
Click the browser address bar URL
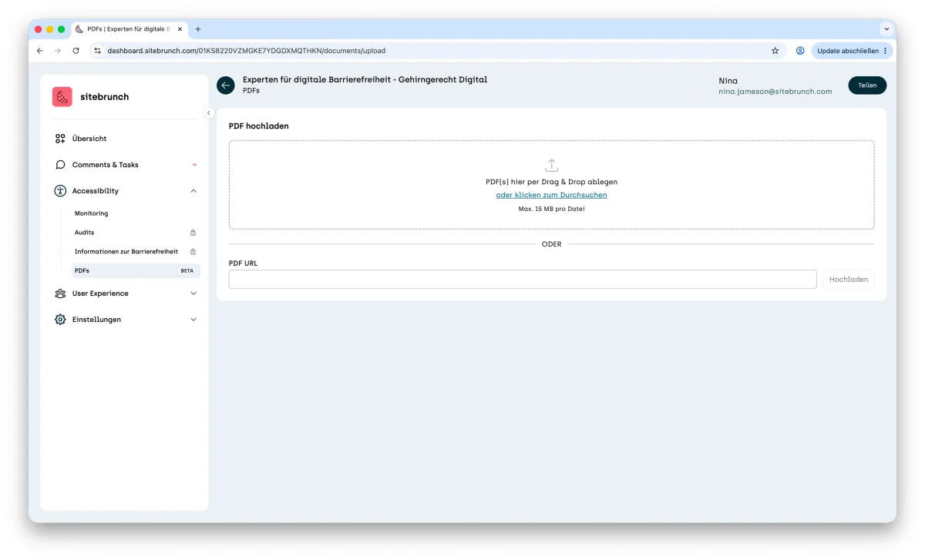click(x=246, y=51)
